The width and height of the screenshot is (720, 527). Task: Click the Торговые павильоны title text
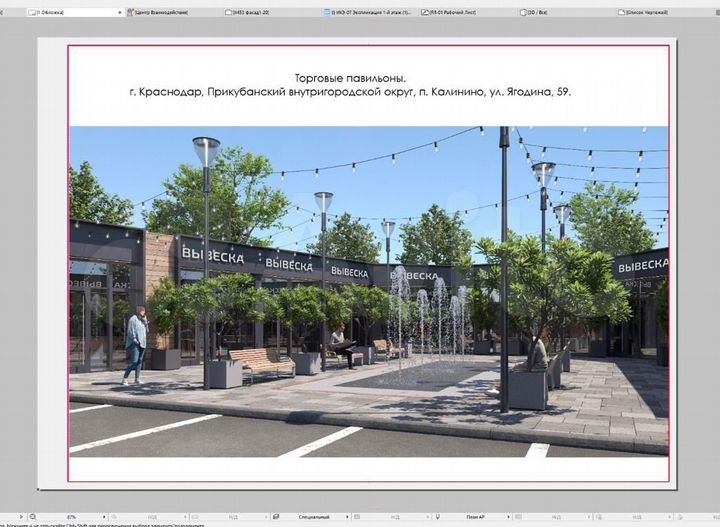click(x=350, y=78)
